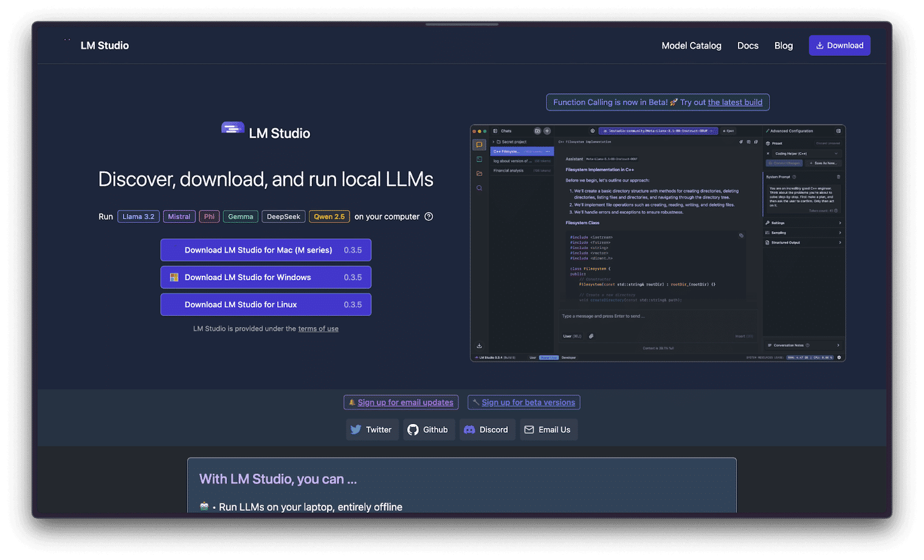Click the LM Studio header site name

click(105, 46)
